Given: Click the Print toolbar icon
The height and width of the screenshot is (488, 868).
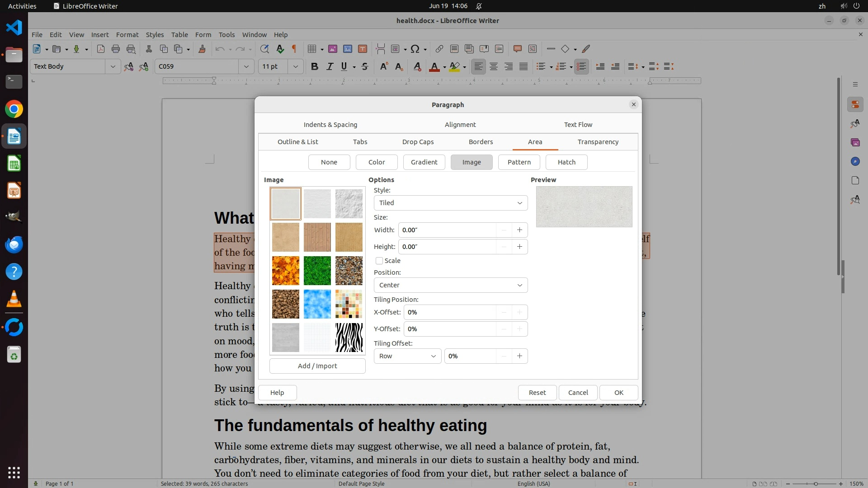Looking at the screenshot, I should click(116, 49).
